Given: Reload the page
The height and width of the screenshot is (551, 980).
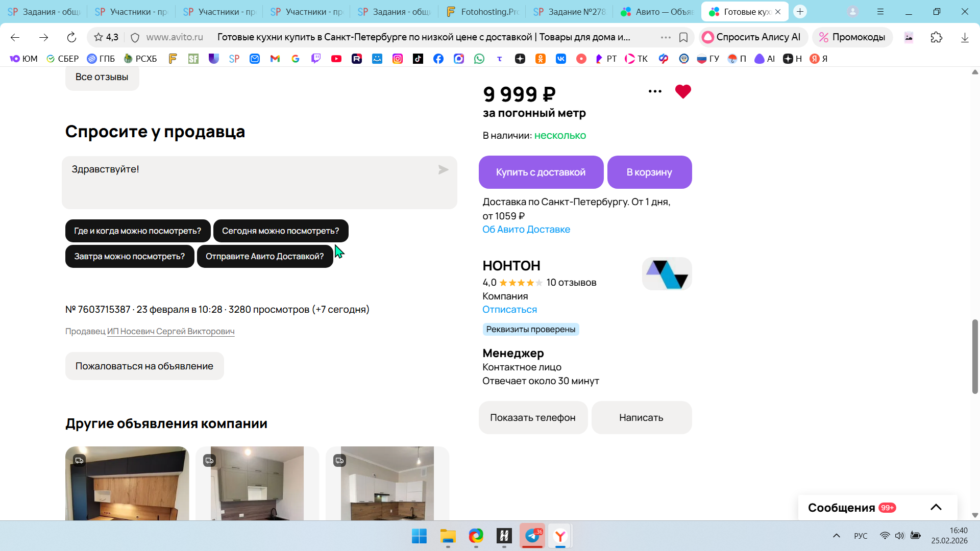Looking at the screenshot, I should coord(71,37).
